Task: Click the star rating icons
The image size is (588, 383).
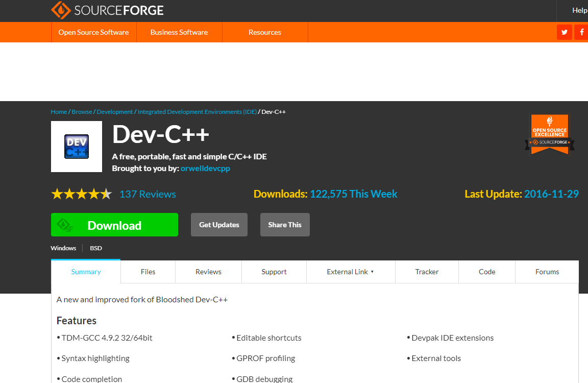Action: [81, 194]
